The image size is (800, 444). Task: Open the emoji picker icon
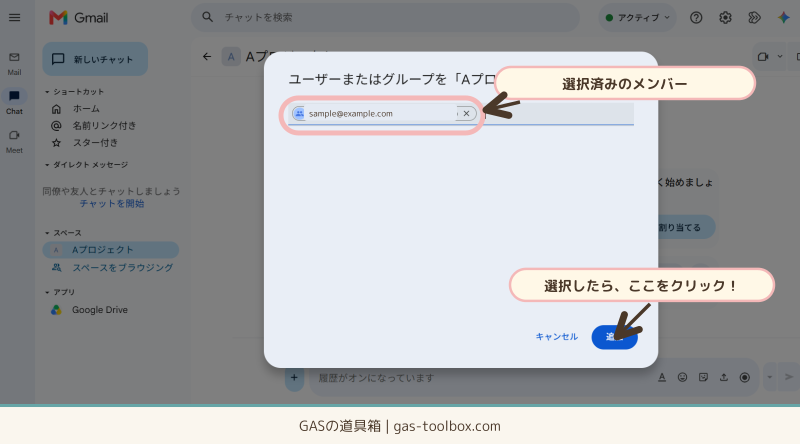click(x=682, y=378)
